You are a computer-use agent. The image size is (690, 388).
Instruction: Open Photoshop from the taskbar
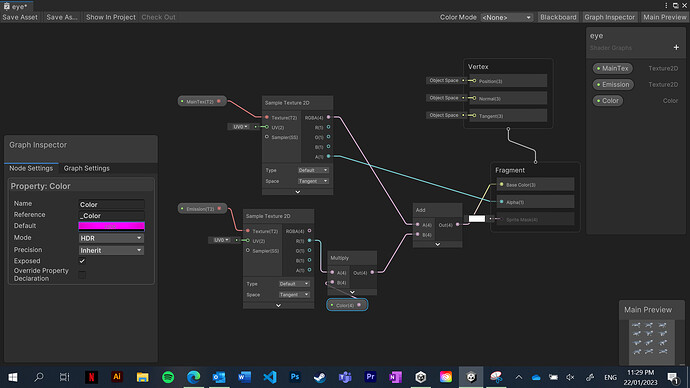(295, 377)
